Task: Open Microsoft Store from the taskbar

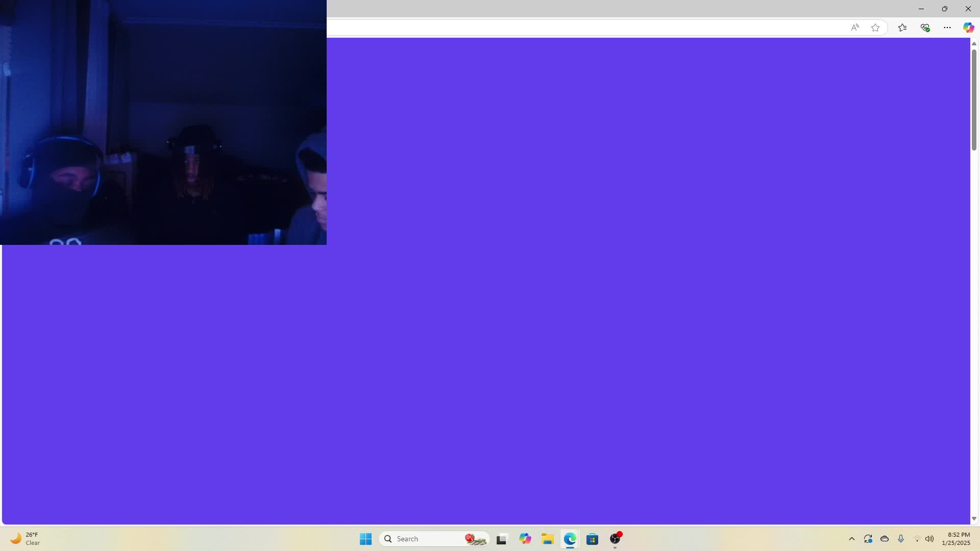Action: tap(593, 539)
